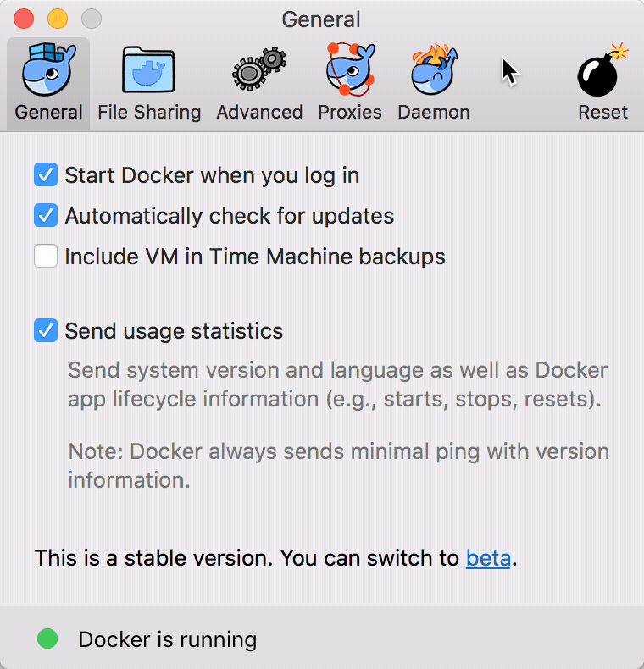Open the Daemon flaming whale icon
Image resolution: width=644 pixels, height=669 pixels.
[x=434, y=69]
